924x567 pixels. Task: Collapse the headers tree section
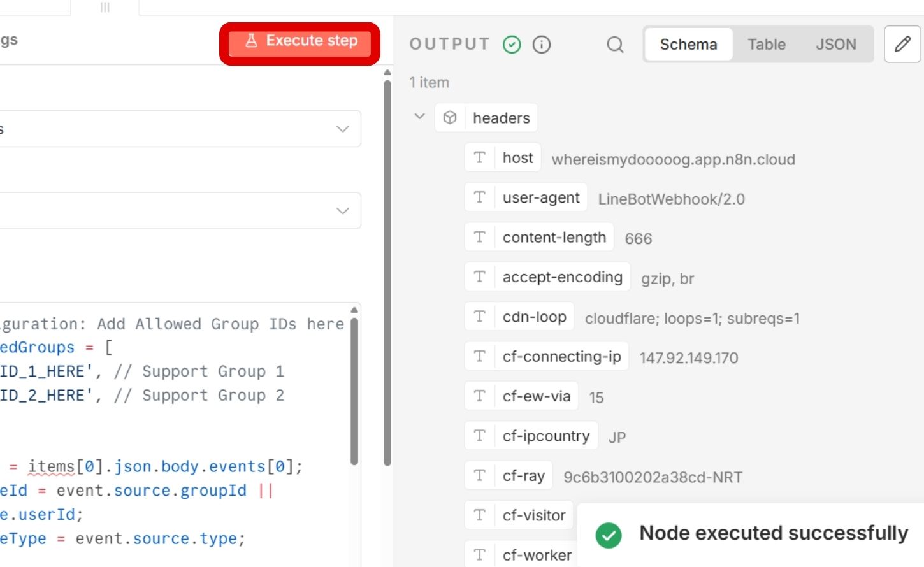pos(419,117)
